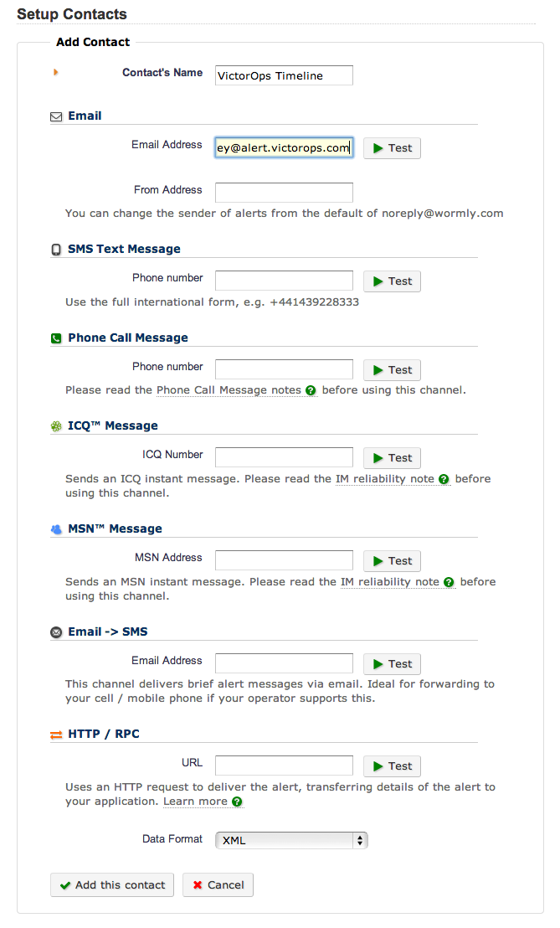Click the help icon beside Learn more
The width and height of the screenshot is (560, 928).
point(237,802)
